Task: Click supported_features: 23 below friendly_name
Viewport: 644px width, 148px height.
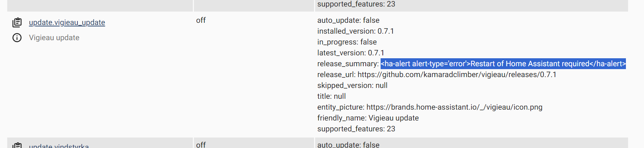Action: pos(356,129)
